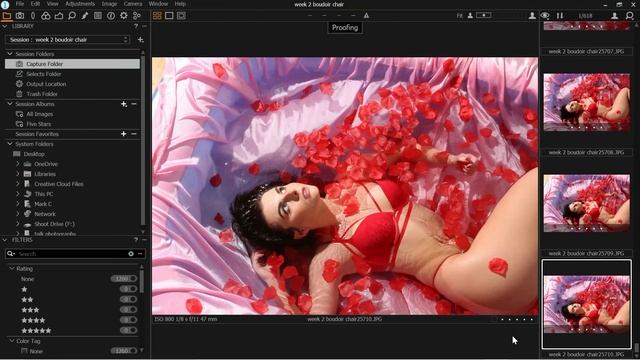Toggle the two-star rating filter

point(128,299)
